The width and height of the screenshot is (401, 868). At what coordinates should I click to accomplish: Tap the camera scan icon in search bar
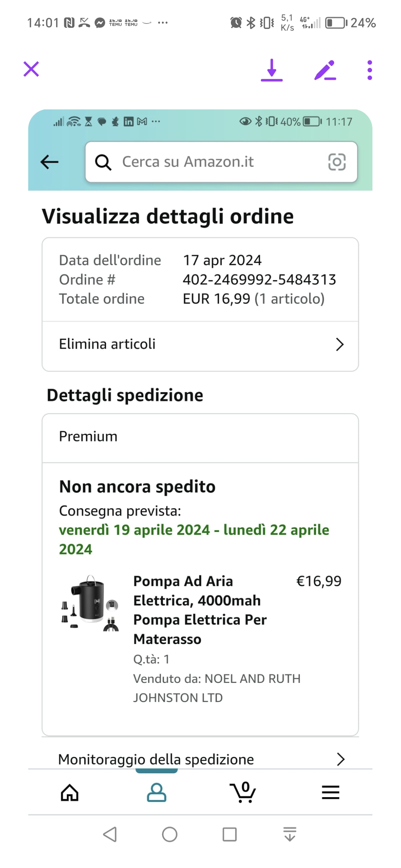click(x=337, y=162)
